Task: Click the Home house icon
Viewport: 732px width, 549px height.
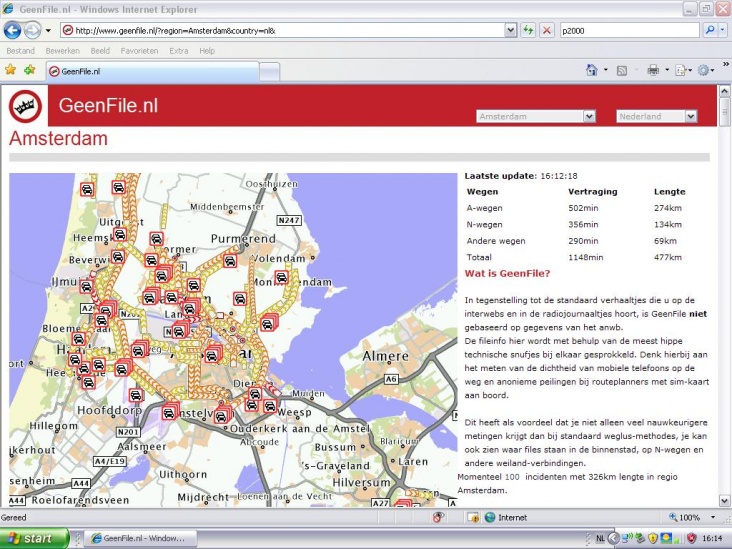Action: (x=591, y=70)
